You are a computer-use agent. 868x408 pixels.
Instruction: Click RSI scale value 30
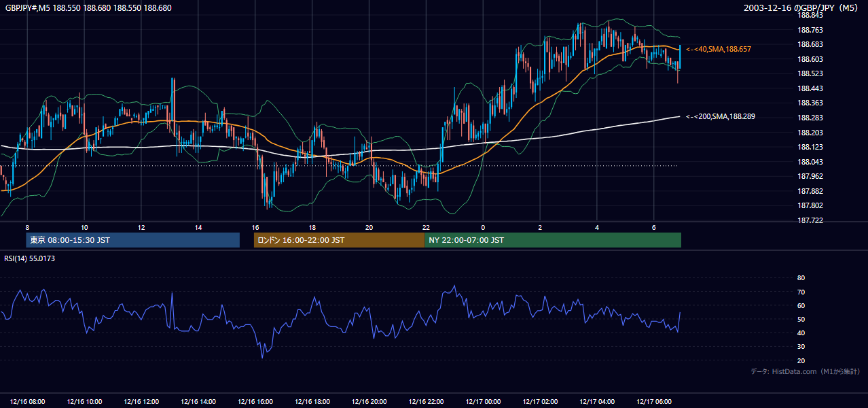pyautogui.click(x=801, y=347)
